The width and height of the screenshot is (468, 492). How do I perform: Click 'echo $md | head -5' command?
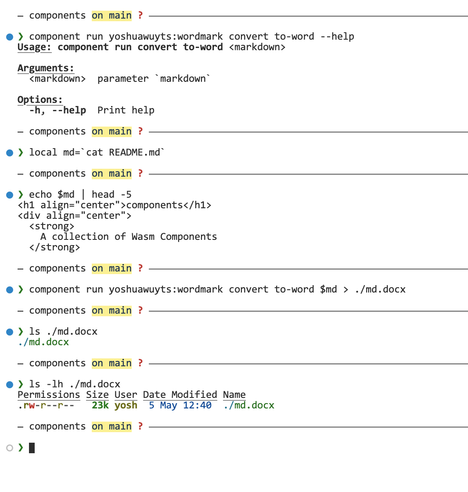(80, 194)
